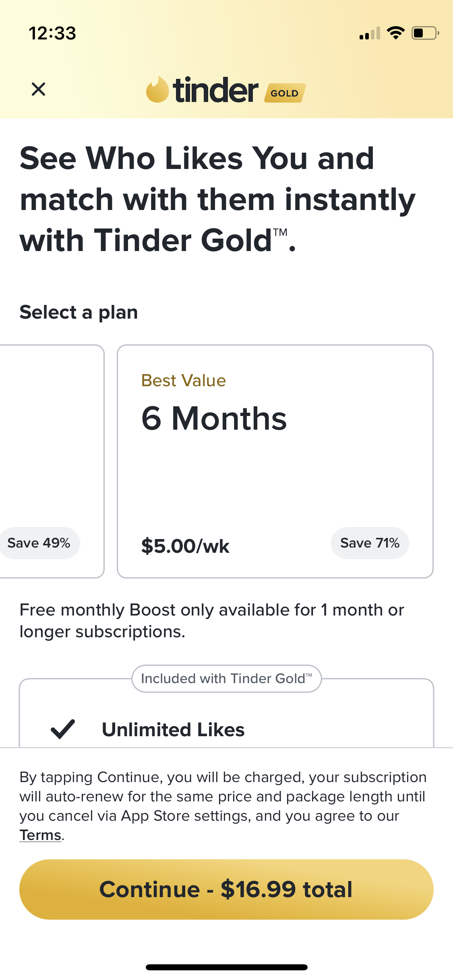The height and width of the screenshot is (980, 453).
Task: Tap the Unlimited Likes checkmark icon
Action: tap(63, 729)
